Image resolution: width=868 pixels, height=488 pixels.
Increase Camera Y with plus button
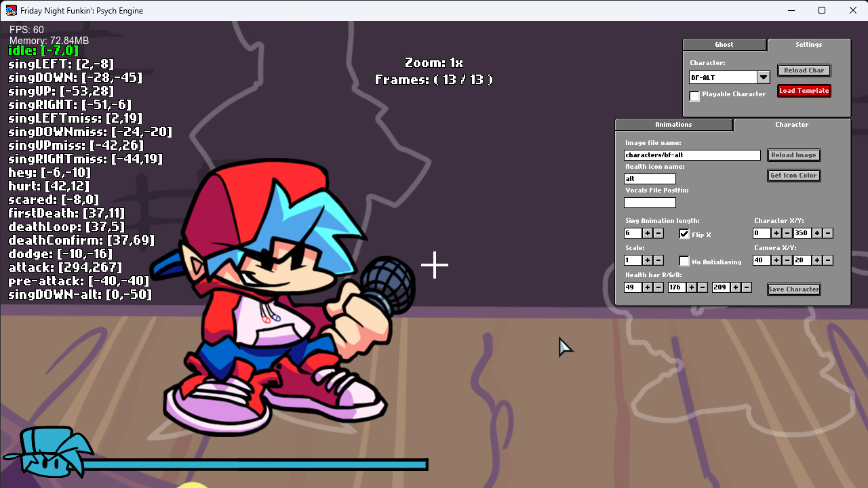click(817, 260)
